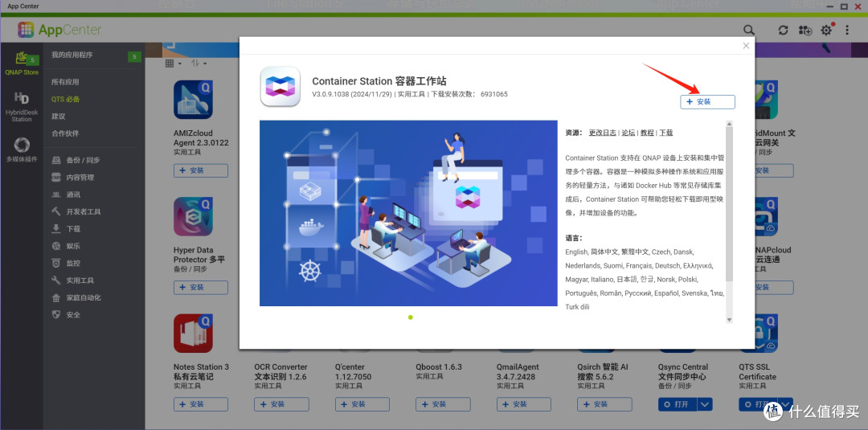
Task: Maximize the App Center window
Action: pyautogui.click(x=844, y=6)
